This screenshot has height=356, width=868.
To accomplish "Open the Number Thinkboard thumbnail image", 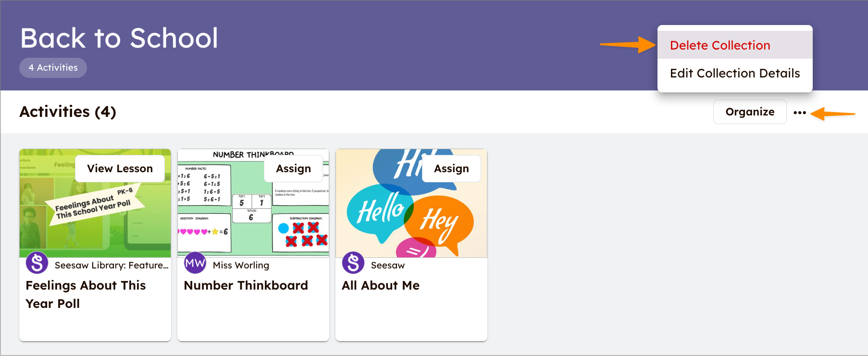I will pyautogui.click(x=253, y=216).
